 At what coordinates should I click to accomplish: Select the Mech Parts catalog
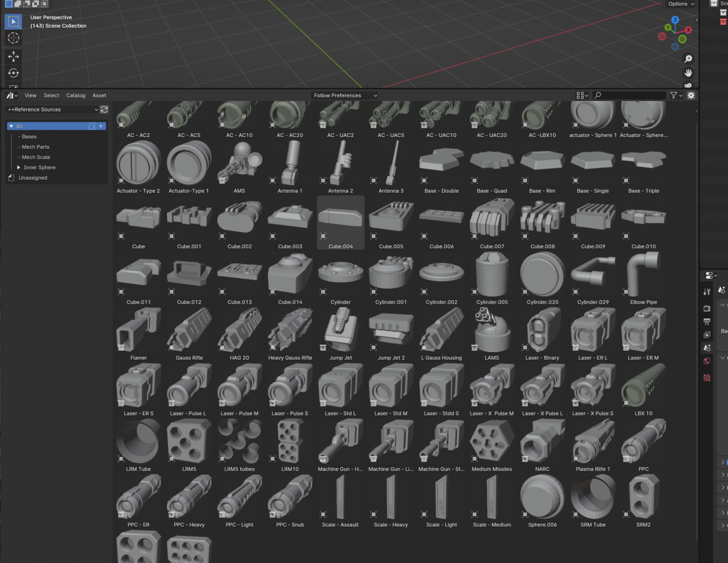pos(36,147)
